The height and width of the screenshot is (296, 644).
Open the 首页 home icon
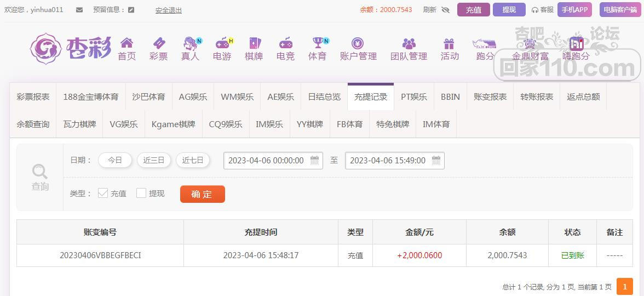coord(127,43)
